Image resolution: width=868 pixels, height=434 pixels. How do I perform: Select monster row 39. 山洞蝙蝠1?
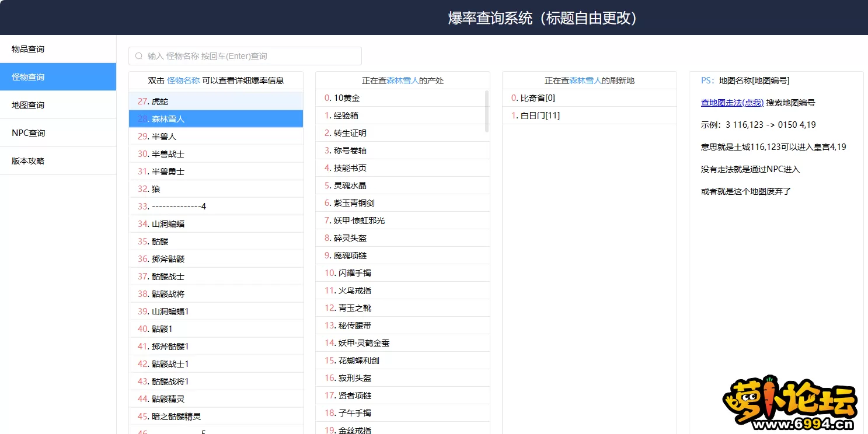216,311
